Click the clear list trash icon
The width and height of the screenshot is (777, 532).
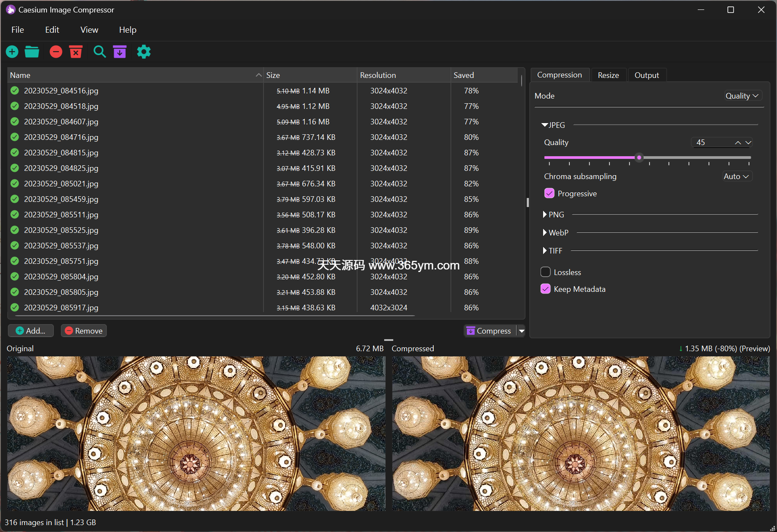[x=76, y=52]
